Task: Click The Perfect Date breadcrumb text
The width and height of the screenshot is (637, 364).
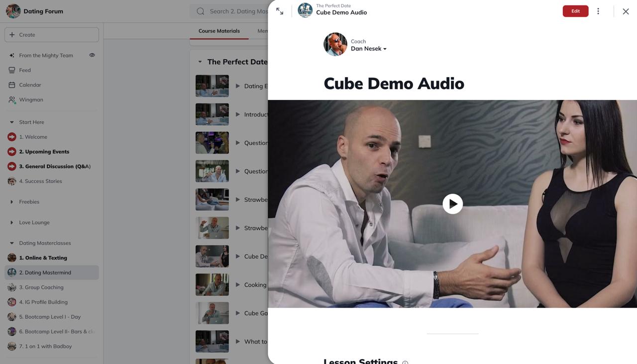Action: [x=333, y=6]
